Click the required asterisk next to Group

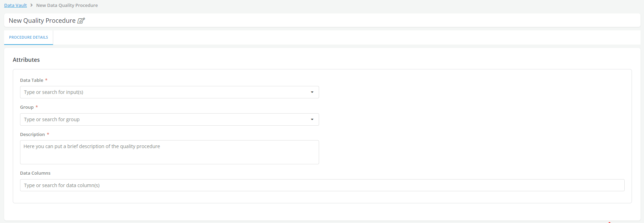pyautogui.click(x=37, y=107)
